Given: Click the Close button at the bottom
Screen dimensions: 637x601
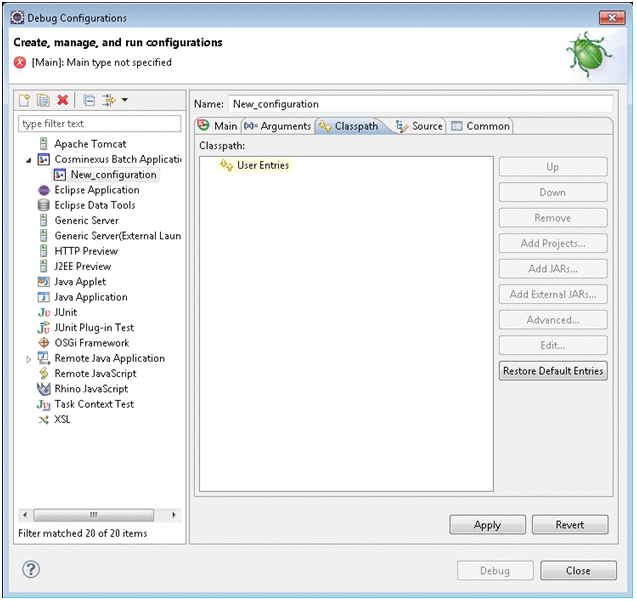Looking at the screenshot, I should click(x=578, y=571).
